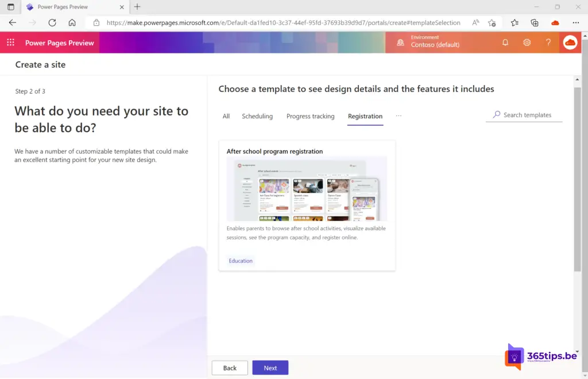This screenshot has width=588, height=379.
Task: Open the account profile avatar
Action: [x=570, y=42]
